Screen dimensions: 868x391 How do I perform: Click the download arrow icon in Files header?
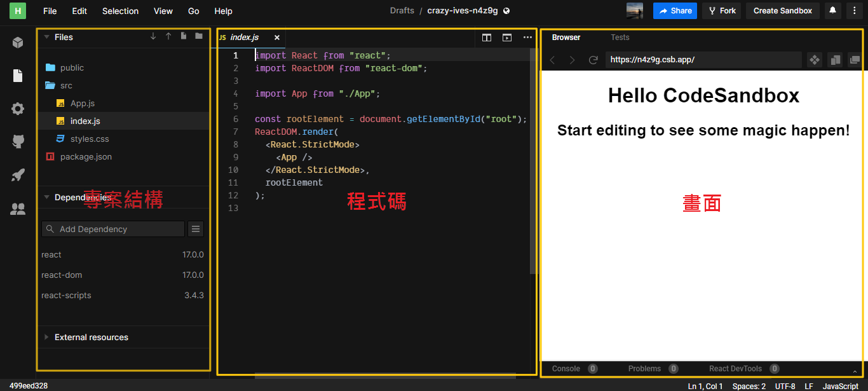[x=153, y=36]
